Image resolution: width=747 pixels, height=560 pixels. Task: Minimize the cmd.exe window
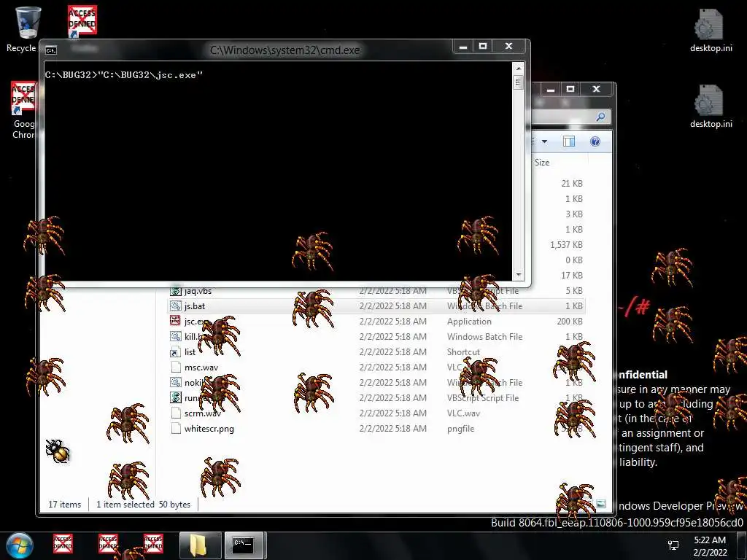pos(462,46)
